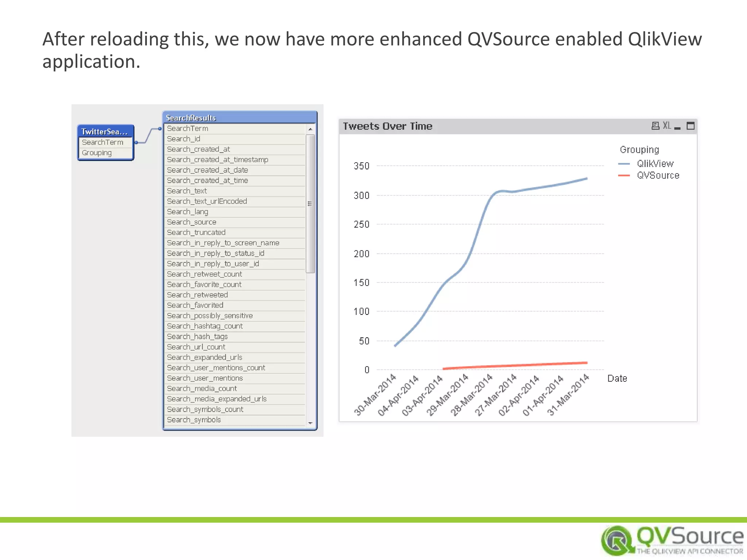Click the QlikView legend label
This screenshot has width=747, height=560.
coord(655,164)
